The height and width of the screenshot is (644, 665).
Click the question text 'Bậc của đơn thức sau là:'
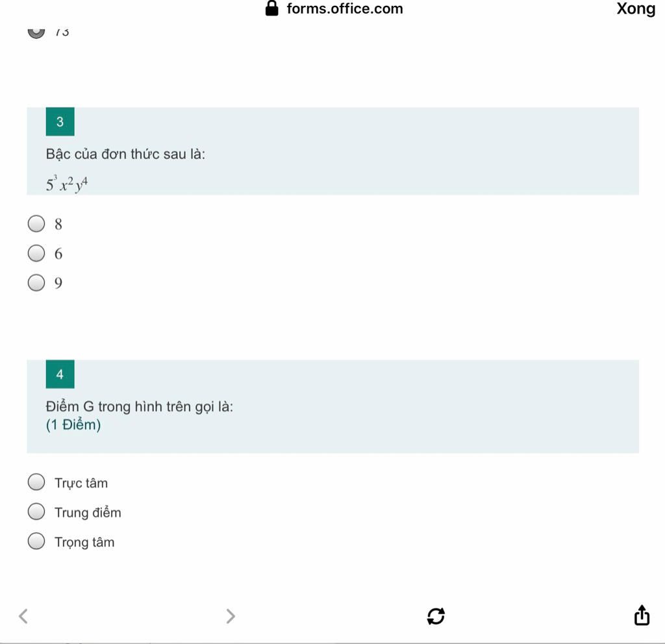[125, 155]
